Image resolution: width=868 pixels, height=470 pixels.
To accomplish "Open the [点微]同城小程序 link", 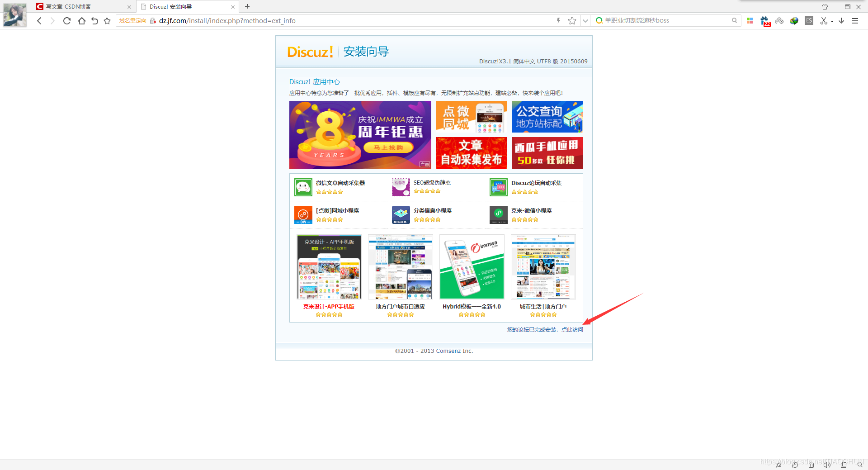I will pyautogui.click(x=338, y=211).
